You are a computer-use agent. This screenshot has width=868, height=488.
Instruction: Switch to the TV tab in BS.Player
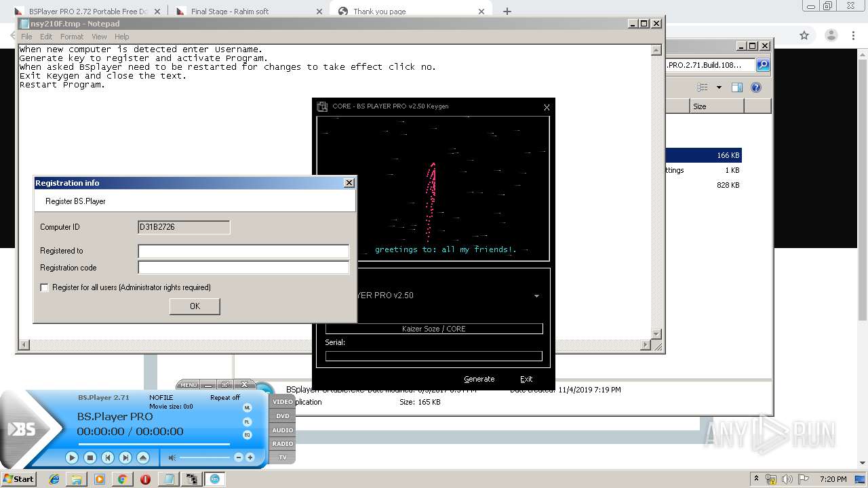point(283,457)
